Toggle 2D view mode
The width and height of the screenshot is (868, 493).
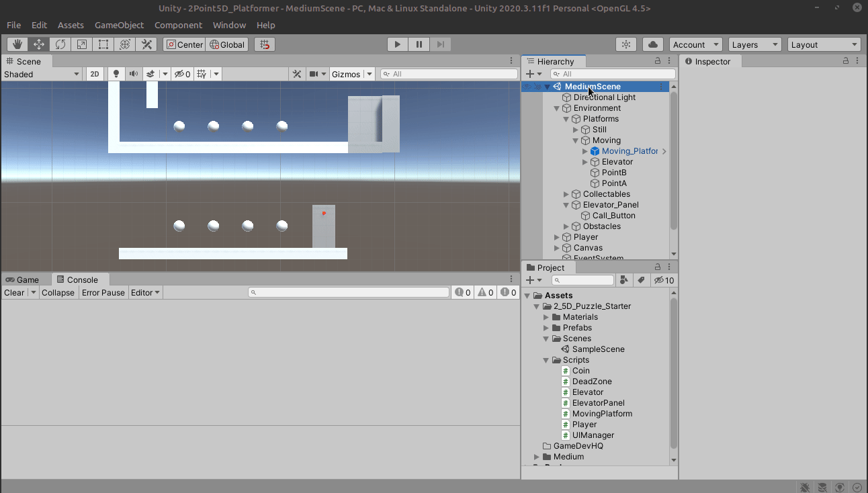coord(95,74)
